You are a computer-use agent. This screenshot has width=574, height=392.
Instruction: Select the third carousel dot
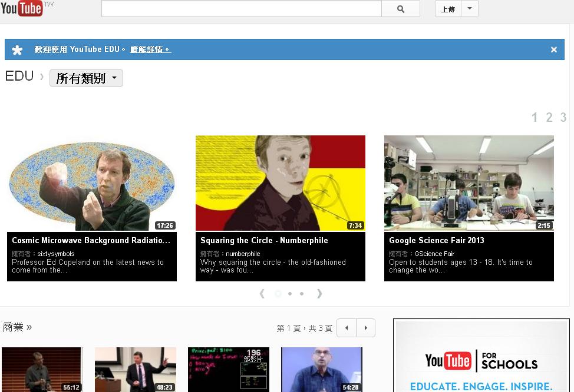click(x=302, y=294)
